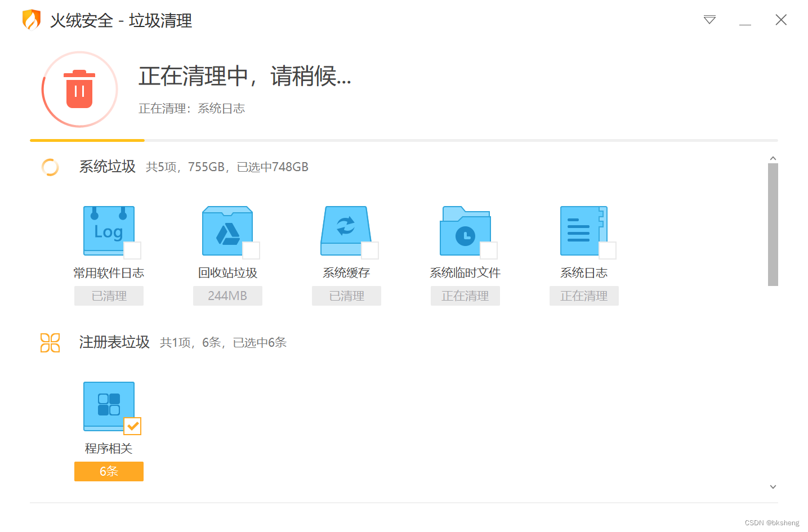
Task: Click the scrollbar up arrow
Action: click(x=773, y=158)
